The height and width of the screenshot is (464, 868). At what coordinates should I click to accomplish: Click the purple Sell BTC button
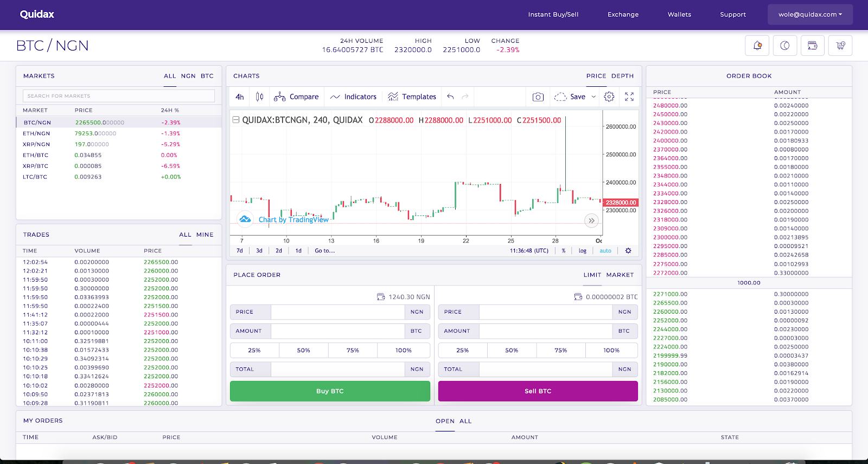[x=538, y=391]
